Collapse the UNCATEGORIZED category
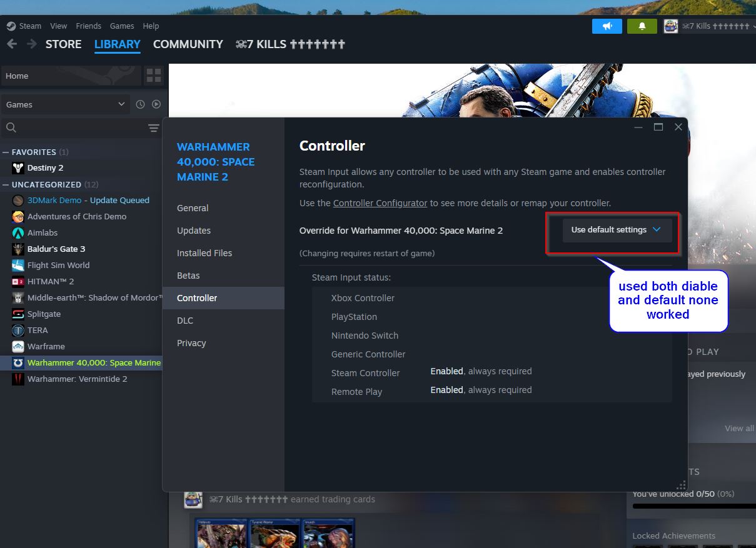756x548 pixels. click(6, 184)
